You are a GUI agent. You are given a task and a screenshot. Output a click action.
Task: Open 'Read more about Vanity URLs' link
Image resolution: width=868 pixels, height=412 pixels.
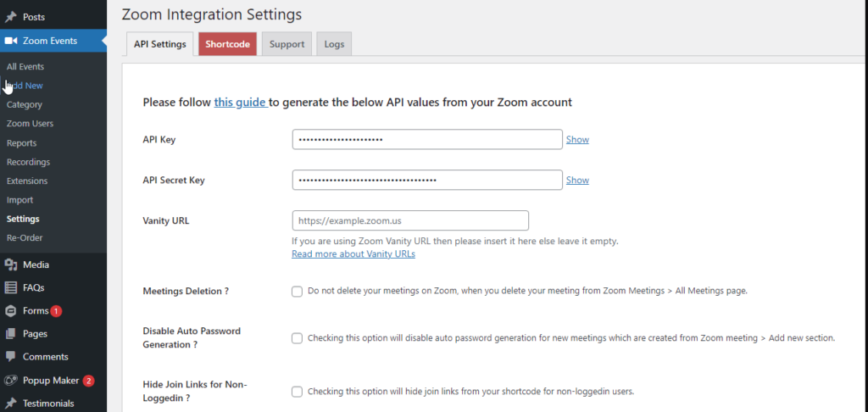click(x=353, y=254)
